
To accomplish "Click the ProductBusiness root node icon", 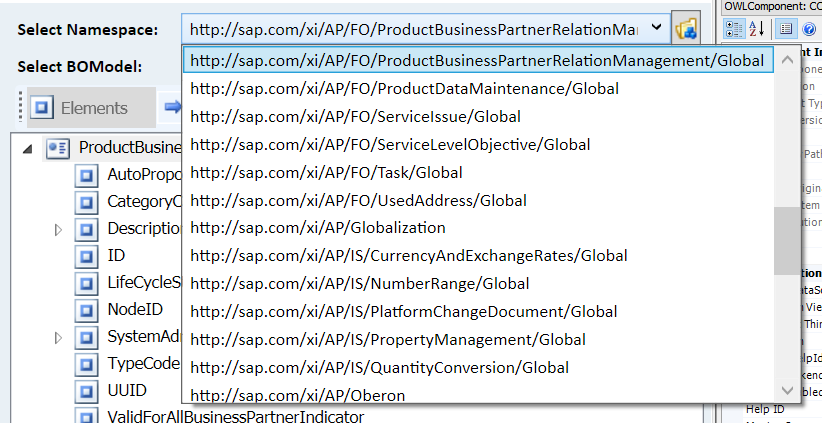I will 58,148.
